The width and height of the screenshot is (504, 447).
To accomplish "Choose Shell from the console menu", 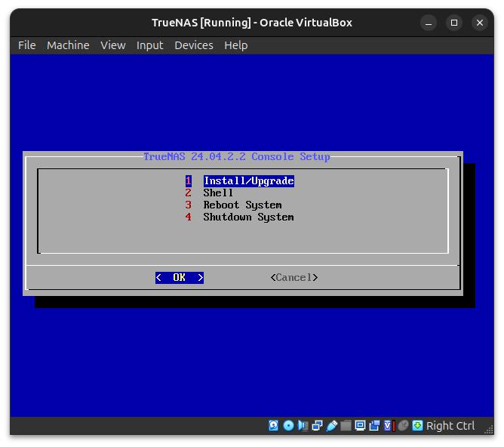I will (218, 193).
